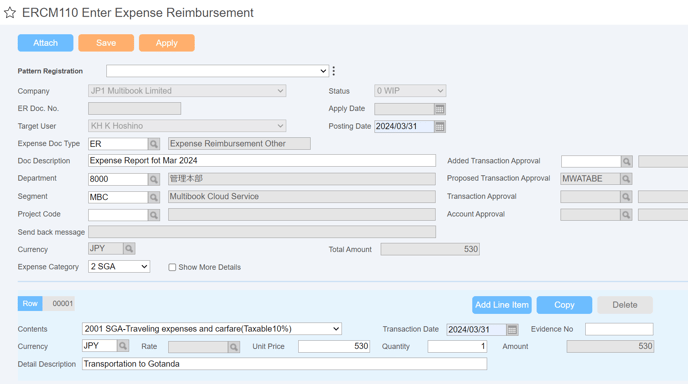Open the Transaction Date calendar icon
Image resolution: width=688 pixels, height=384 pixels.
[x=512, y=329]
